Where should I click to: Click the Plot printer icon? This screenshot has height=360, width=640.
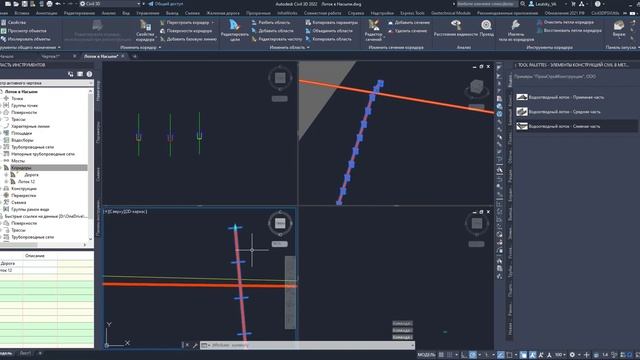(49, 4)
